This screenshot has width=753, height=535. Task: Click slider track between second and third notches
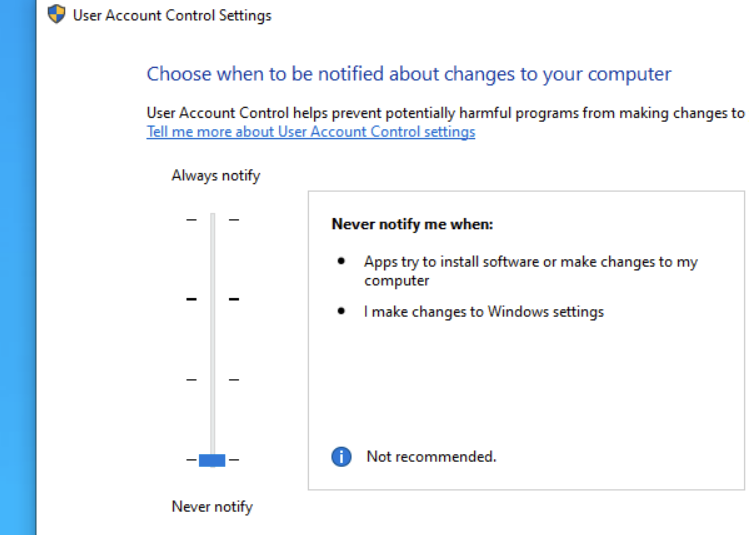point(212,340)
